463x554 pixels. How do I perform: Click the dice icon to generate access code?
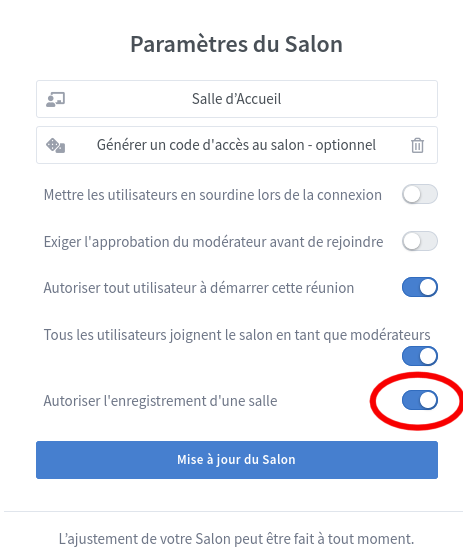55,145
